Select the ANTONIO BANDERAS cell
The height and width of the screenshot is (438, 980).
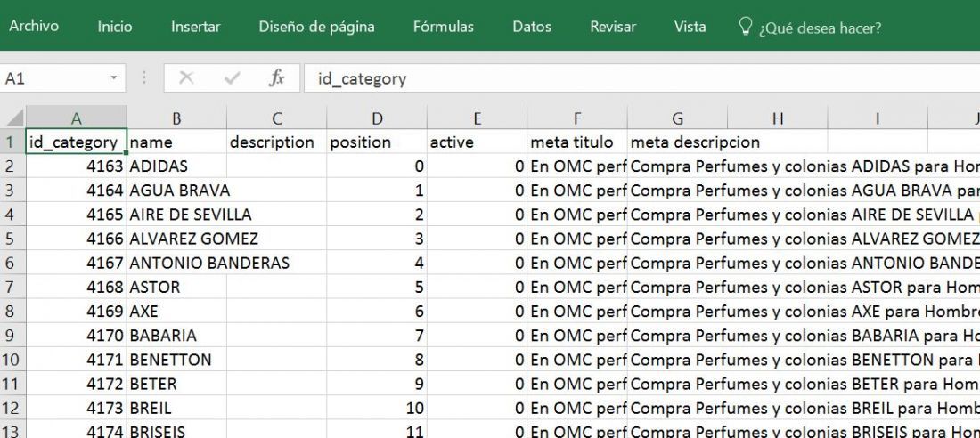(176, 263)
